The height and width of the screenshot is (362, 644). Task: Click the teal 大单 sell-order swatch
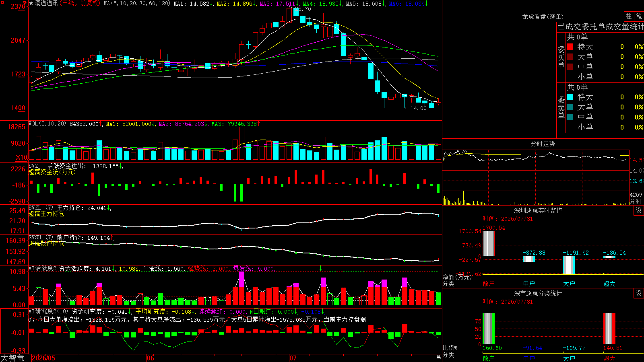pyautogui.click(x=570, y=107)
